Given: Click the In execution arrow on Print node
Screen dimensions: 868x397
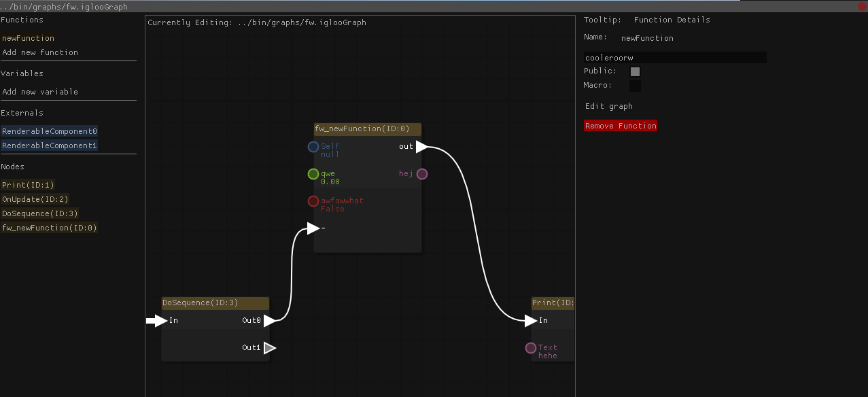Looking at the screenshot, I should pos(531,321).
